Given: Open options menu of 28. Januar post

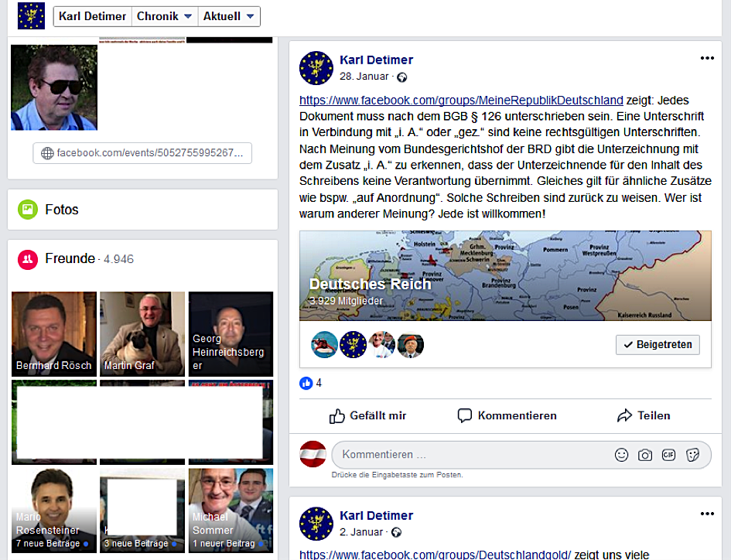Looking at the screenshot, I should point(707,58).
